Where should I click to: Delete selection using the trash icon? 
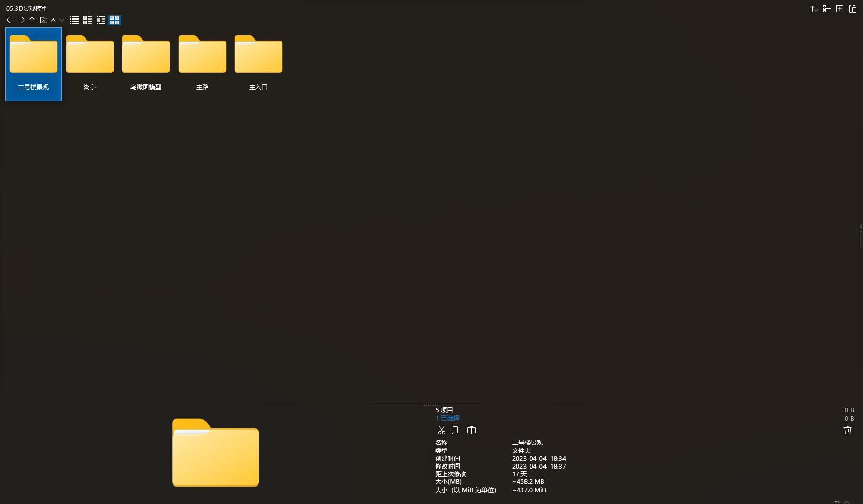click(x=848, y=430)
